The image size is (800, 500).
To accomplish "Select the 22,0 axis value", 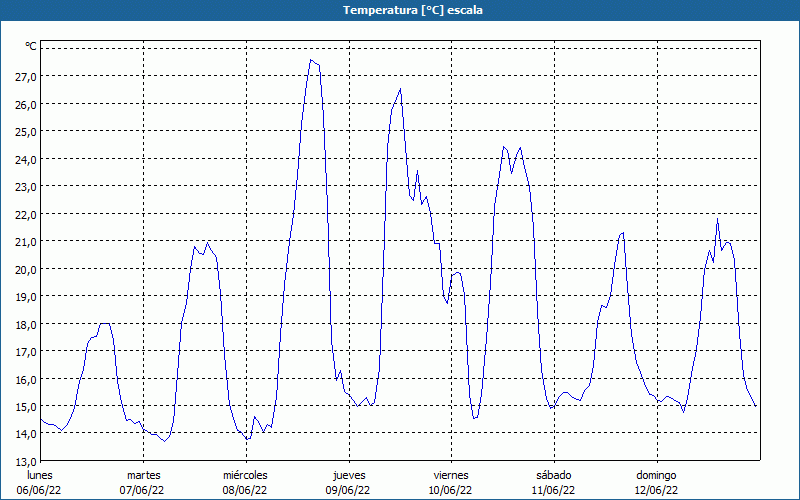I will 26,214.
